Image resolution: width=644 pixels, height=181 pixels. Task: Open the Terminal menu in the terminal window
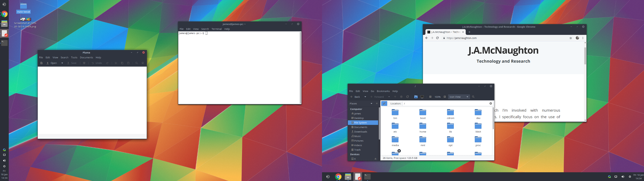click(216, 29)
